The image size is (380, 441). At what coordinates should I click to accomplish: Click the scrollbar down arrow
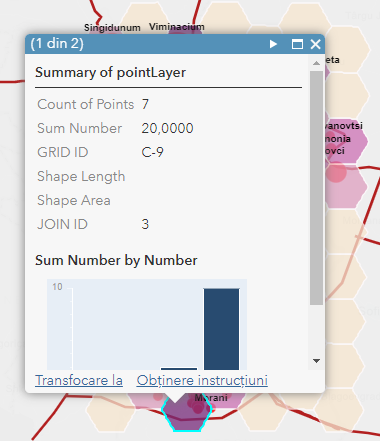(x=316, y=361)
